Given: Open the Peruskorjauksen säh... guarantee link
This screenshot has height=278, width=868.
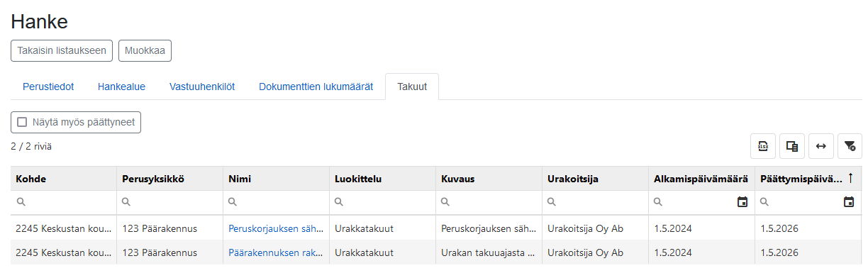Looking at the screenshot, I should pos(277,228).
